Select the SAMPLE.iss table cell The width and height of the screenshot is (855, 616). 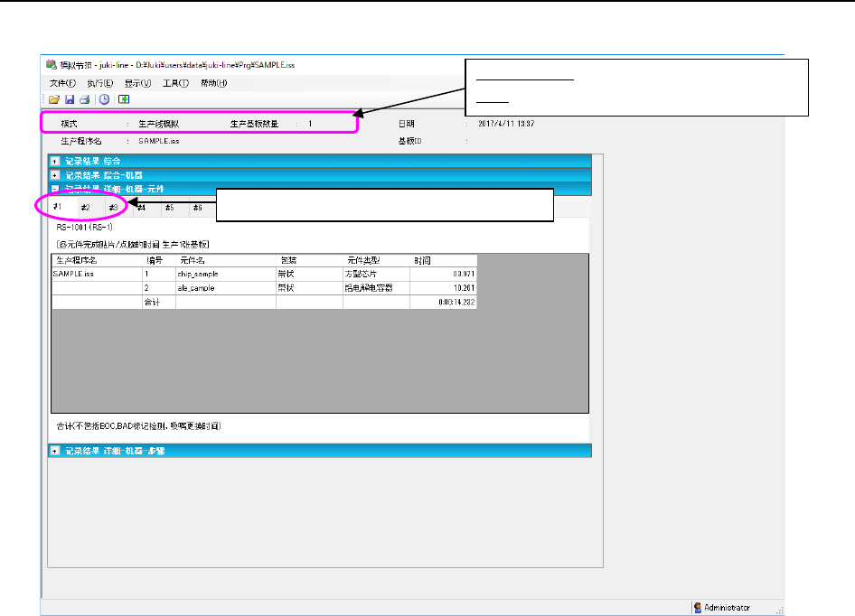point(97,274)
